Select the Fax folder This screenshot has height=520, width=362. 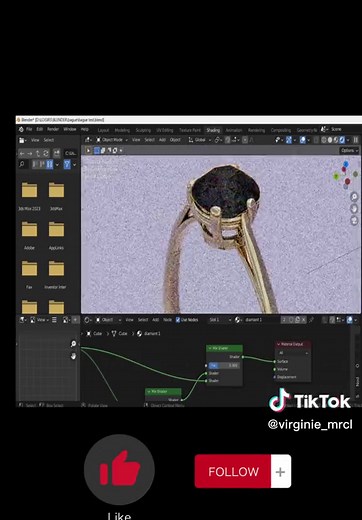(x=29, y=275)
